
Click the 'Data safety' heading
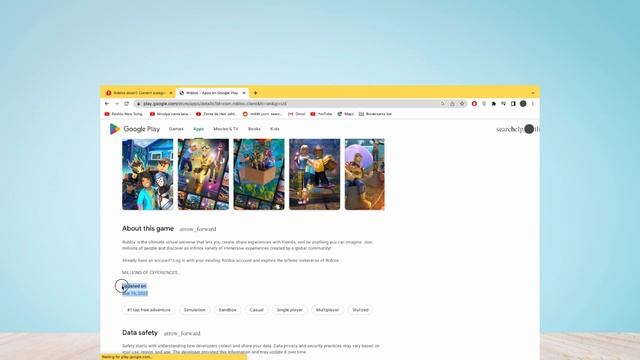pyautogui.click(x=140, y=333)
